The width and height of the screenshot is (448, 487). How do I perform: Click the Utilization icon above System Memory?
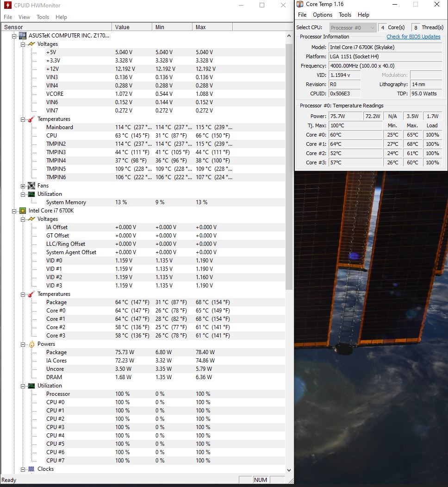pyautogui.click(x=31, y=194)
